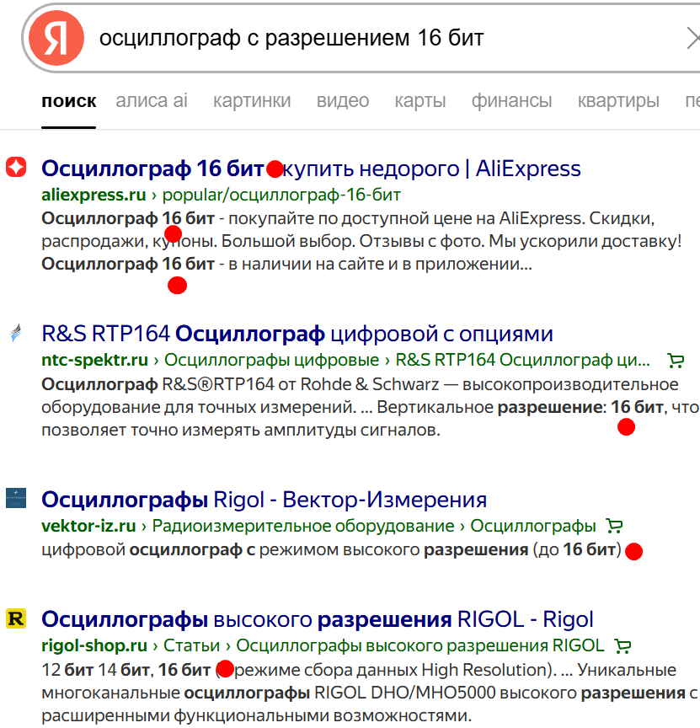The image size is (700, 728).
Task: Clear the search query with the X
Action: (693, 38)
